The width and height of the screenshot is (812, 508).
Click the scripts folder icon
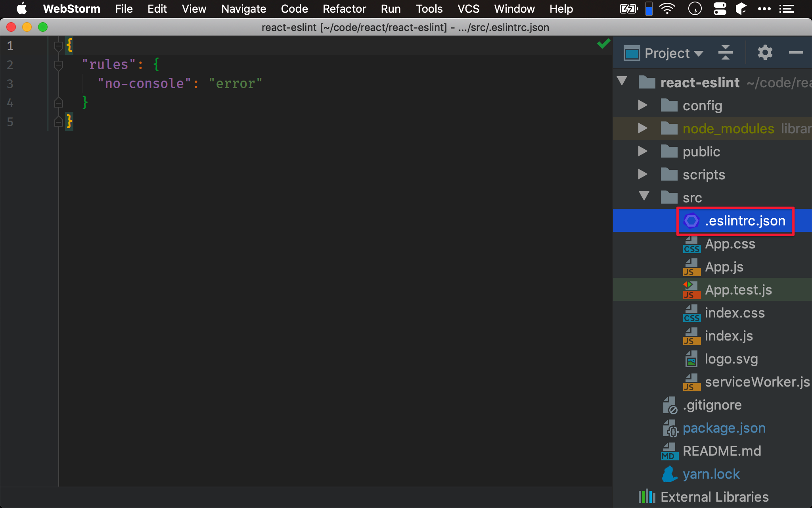(x=669, y=174)
